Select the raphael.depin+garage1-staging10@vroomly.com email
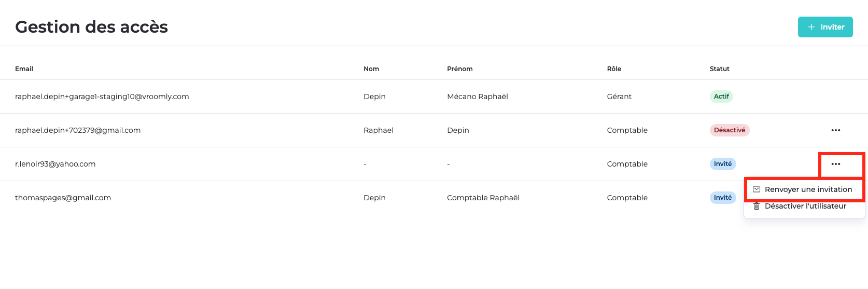The width and height of the screenshot is (868, 289). coord(102,97)
